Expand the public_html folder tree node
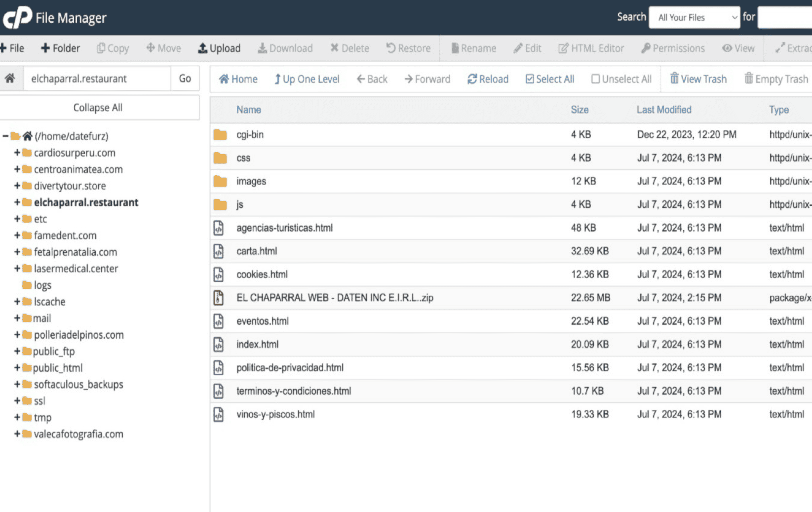 pyautogui.click(x=17, y=368)
